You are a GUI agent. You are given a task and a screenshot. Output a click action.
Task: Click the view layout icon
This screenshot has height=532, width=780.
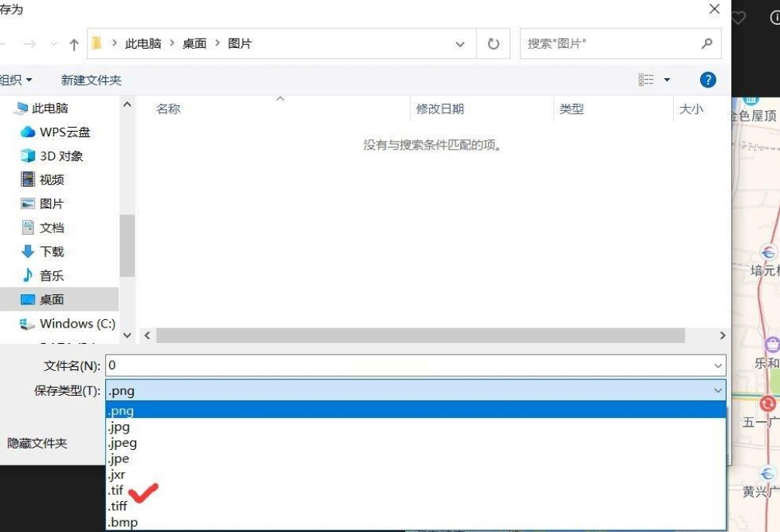(646, 80)
